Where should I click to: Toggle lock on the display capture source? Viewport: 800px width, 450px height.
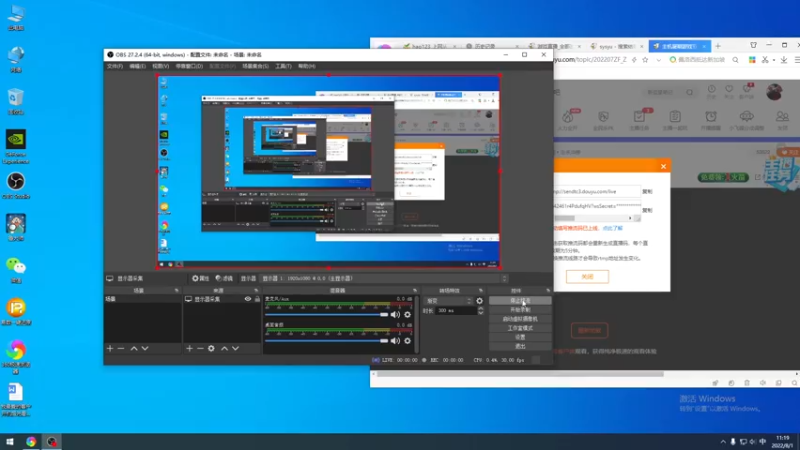pos(257,299)
